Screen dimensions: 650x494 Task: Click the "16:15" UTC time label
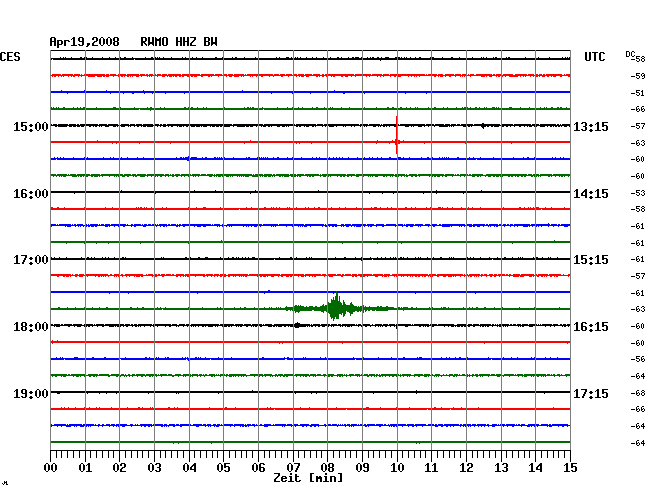[591, 327]
